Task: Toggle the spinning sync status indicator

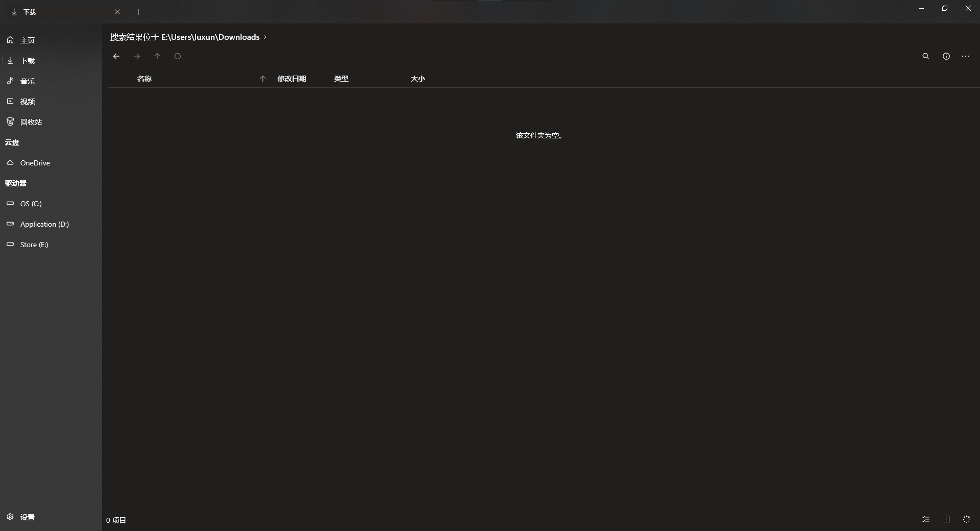Action: point(966,519)
